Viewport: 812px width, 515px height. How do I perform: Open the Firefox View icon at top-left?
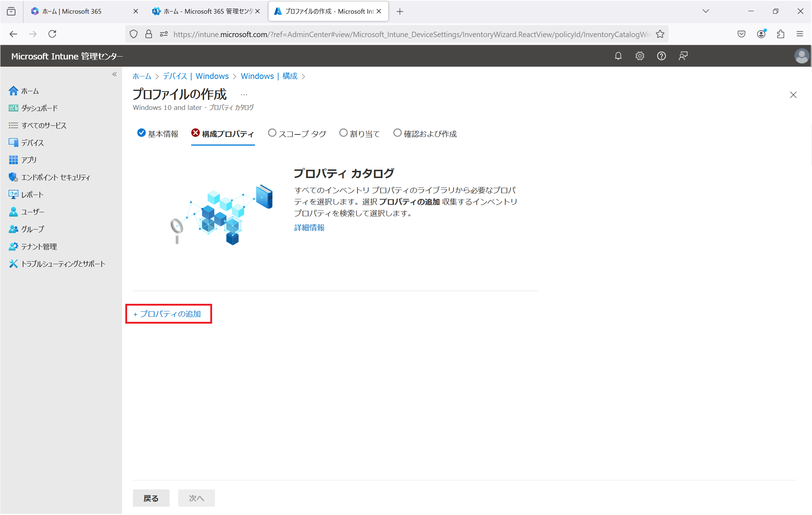coord(11,11)
